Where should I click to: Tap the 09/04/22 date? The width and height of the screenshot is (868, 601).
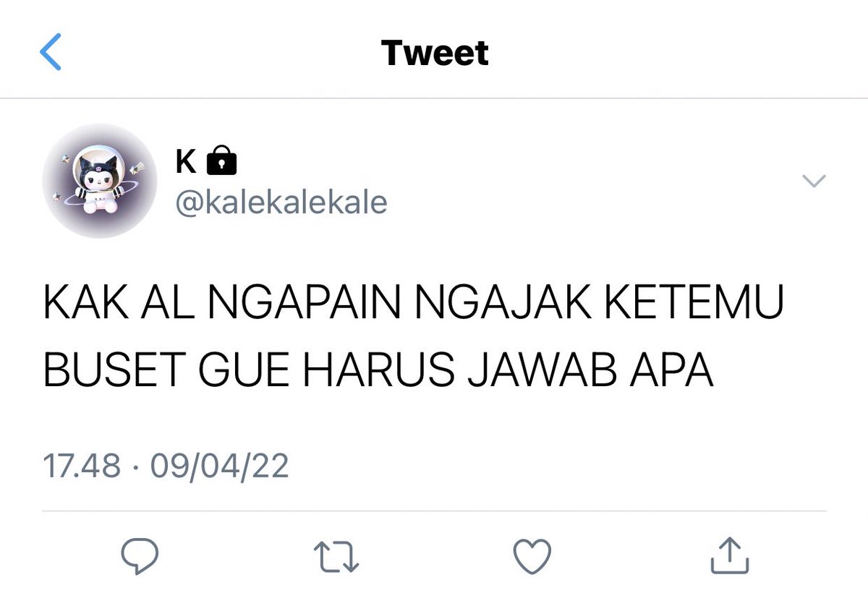219,466
